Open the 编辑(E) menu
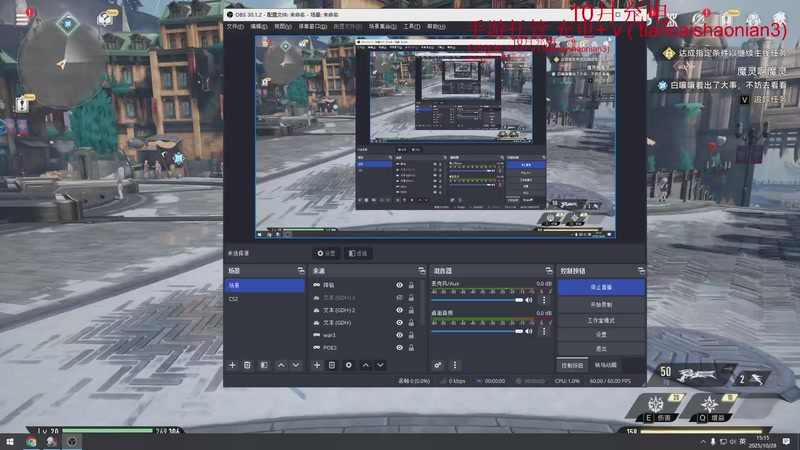This screenshot has height=450, width=800. [259, 27]
